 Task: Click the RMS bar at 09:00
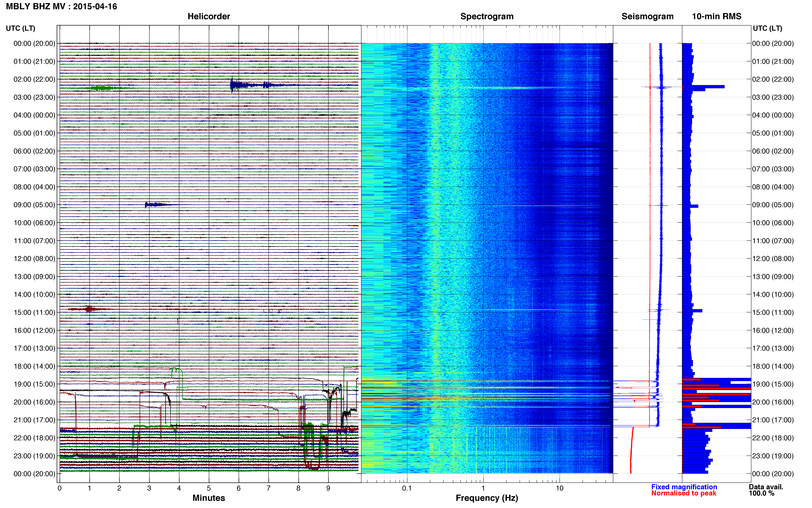coord(690,206)
